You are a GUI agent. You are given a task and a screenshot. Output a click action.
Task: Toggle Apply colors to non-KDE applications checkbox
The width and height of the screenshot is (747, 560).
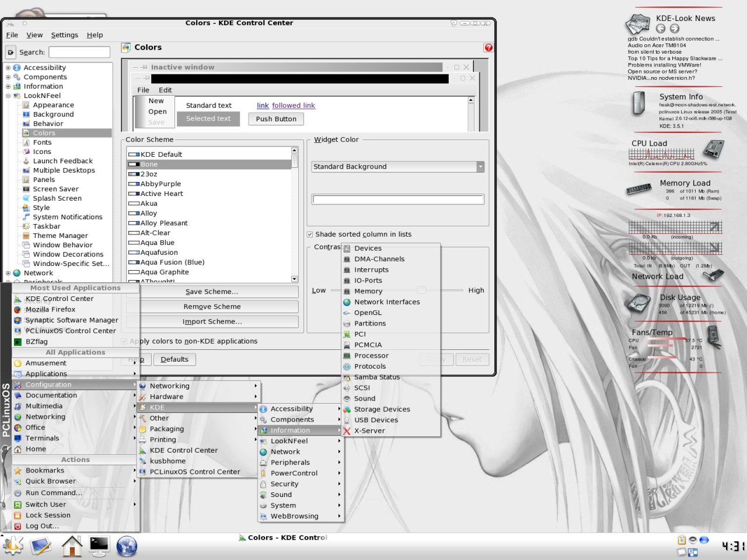pyautogui.click(x=124, y=341)
